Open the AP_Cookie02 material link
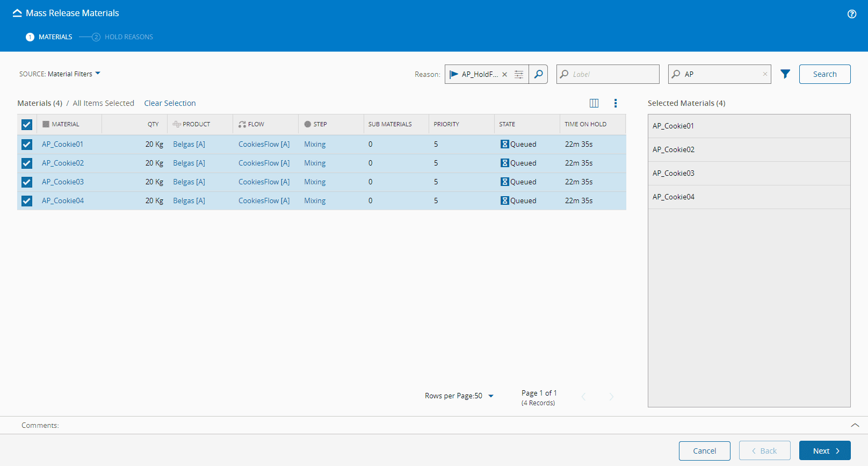 63,163
